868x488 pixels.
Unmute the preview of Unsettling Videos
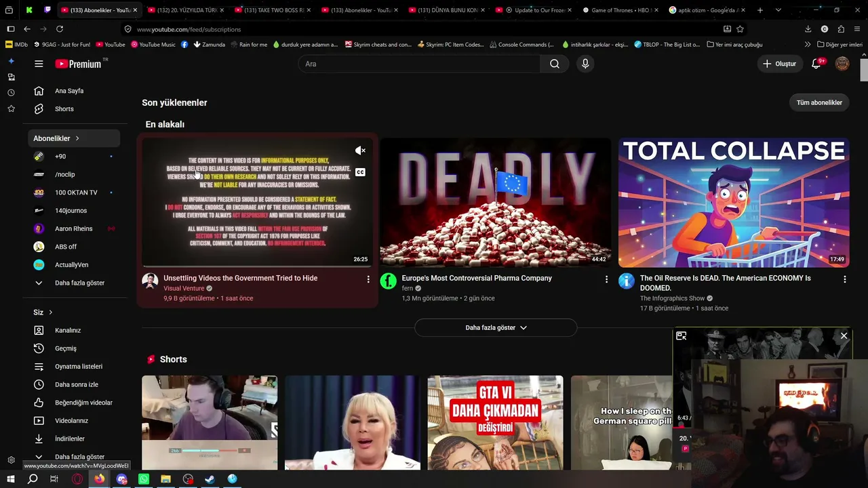tap(360, 150)
